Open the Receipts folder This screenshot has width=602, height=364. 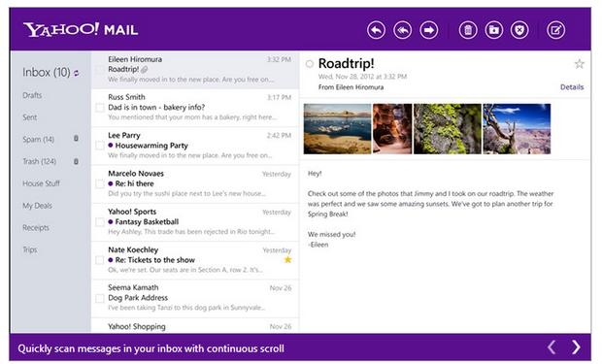tap(36, 228)
